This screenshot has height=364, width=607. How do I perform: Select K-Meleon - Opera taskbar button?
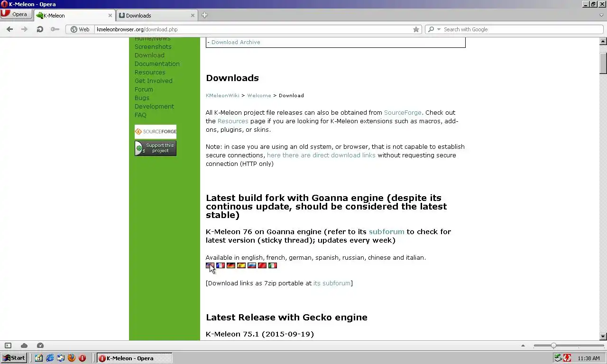pos(134,358)
